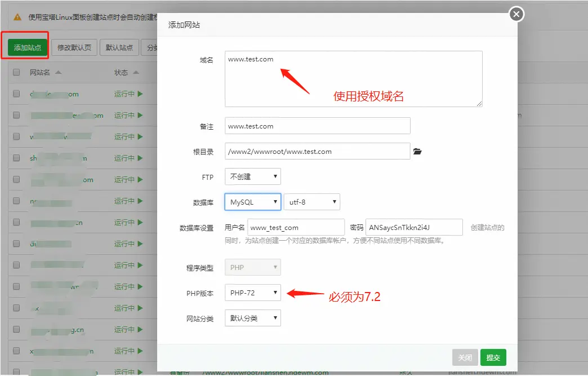
Task: Click the database password field
Action: [414, 228]
